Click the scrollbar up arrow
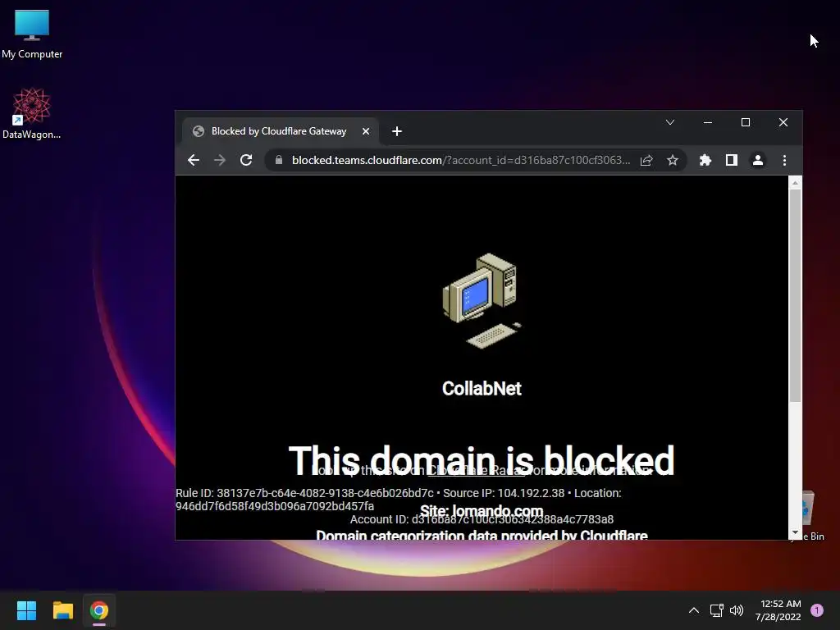The width and height of the screenshot is (840, 630). 795,183
